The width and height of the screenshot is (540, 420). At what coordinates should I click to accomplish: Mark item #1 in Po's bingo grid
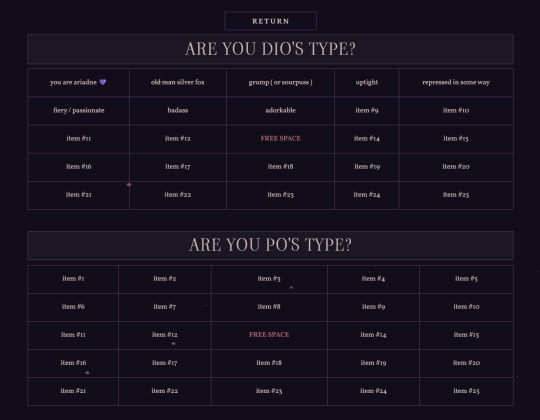[73, 279]
